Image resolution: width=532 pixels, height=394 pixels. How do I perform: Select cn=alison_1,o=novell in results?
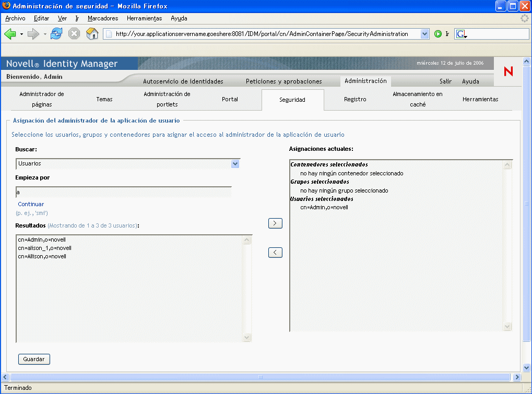pyautogui.click(x=44, y=248)
